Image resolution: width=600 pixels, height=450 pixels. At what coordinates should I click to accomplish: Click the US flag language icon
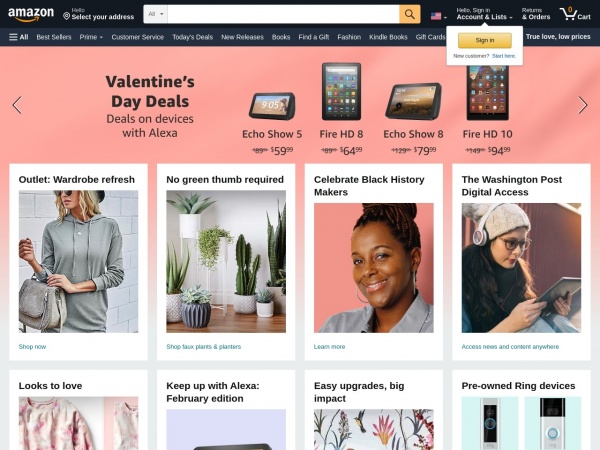(436, 16)
